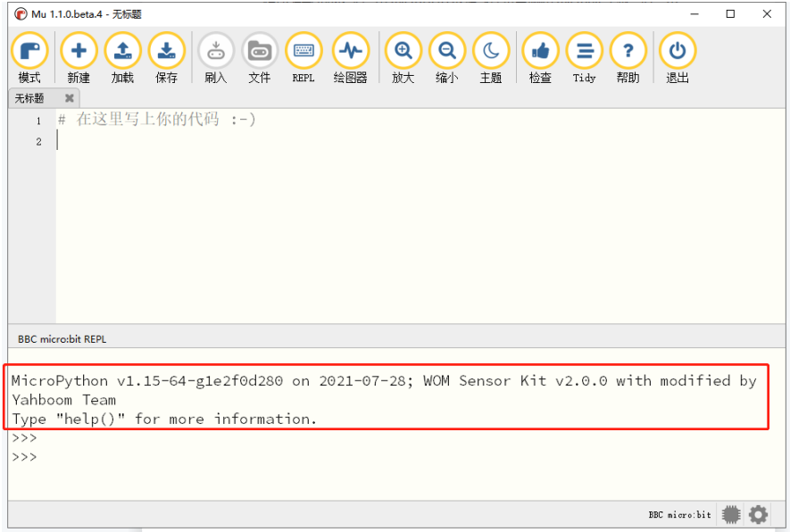Zoom in with 放大
Screen dimensions: 790x532
(403, 57)
